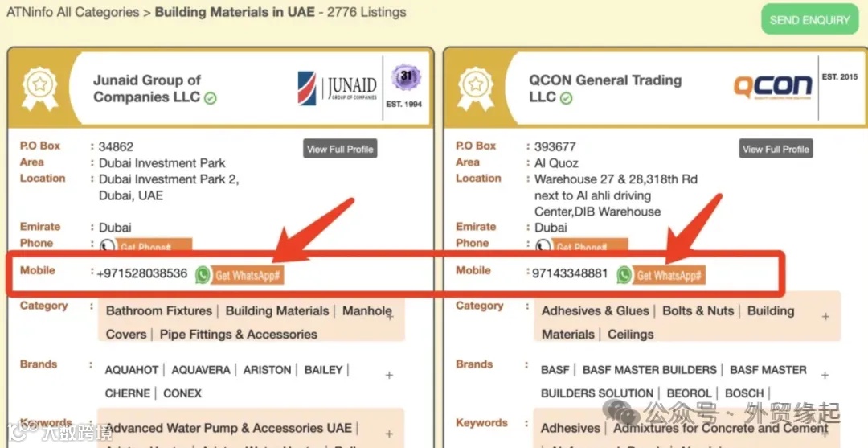Click WhatsApp icon next to 97143348881
The height and width of the screenshot is (448, 868).
click(624, 274)
